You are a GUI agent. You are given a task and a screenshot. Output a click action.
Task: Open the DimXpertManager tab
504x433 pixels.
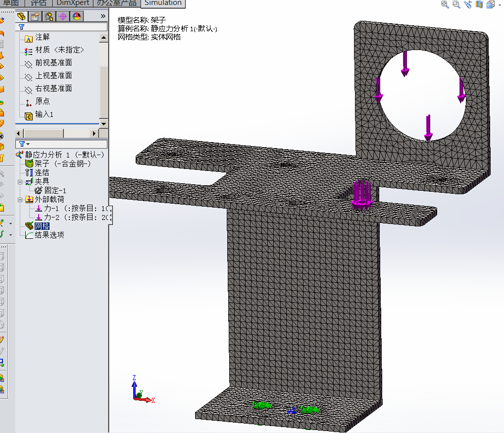click(61, 16)
